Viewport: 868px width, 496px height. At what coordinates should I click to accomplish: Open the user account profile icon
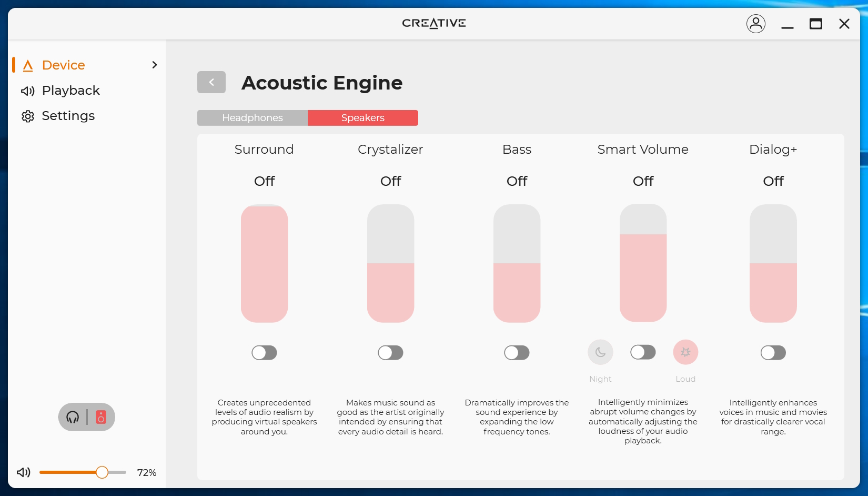pos(756,24)
